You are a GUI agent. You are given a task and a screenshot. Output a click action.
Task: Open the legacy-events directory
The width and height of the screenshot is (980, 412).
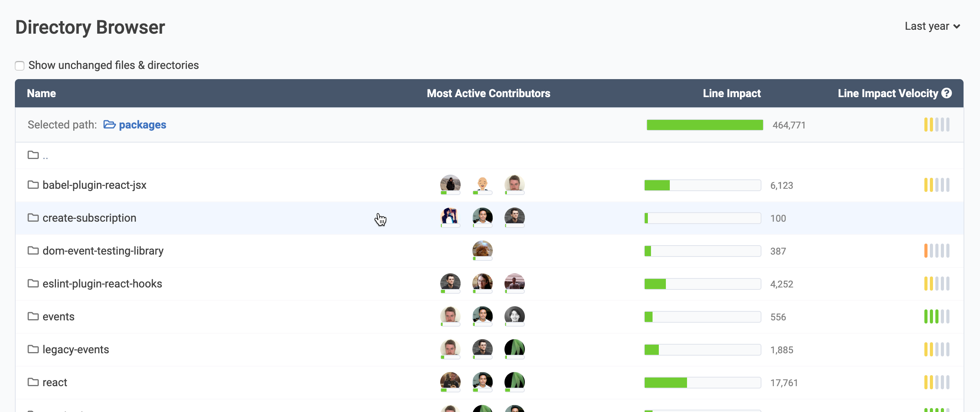[x=76, y=349]
